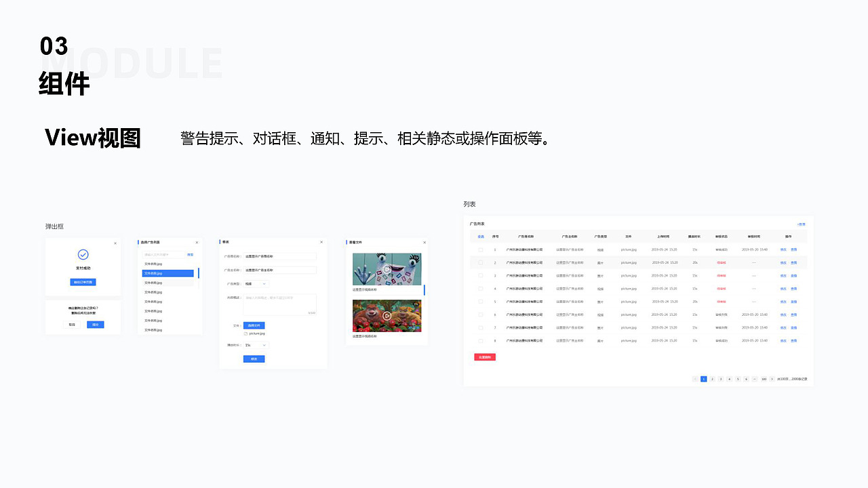The width and height of the screenshot is (868, 488).
Task: Expand the pagination ellipsis to see more pages
Action: [x=755, y=379]
